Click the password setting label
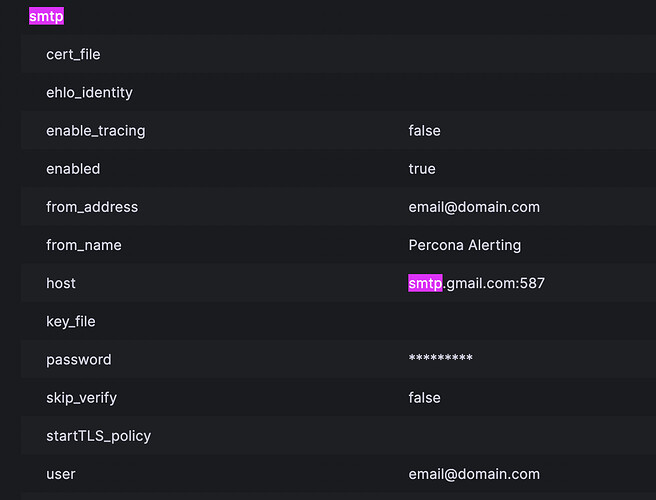The image size is (656, 500). click(79, 359)
